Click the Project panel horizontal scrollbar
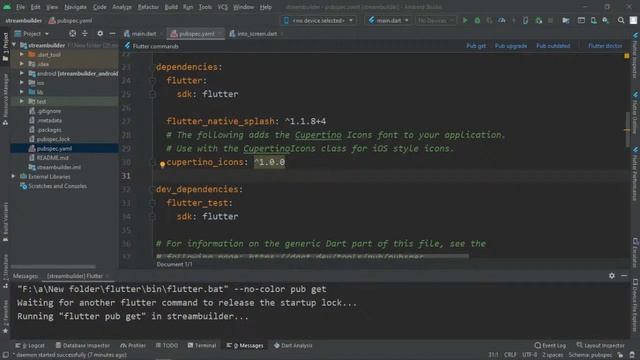Viewport: 640px width, 360px height. point(53,267)
